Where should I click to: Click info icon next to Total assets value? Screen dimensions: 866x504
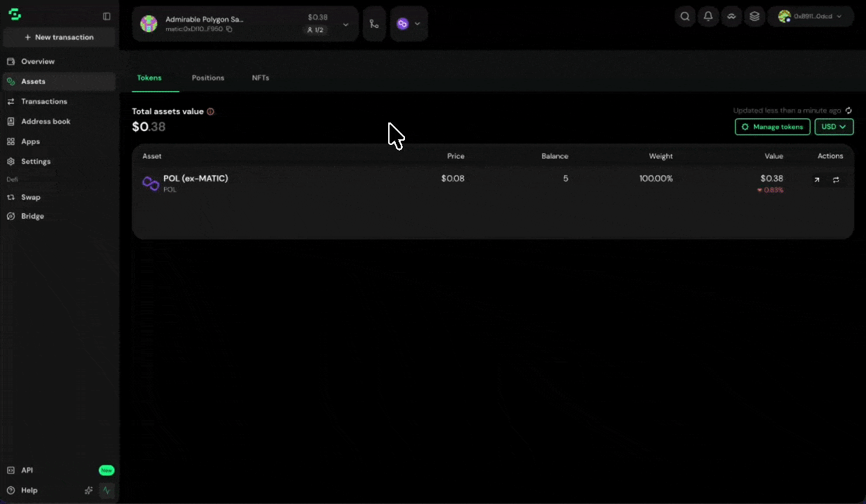(210, 111)
